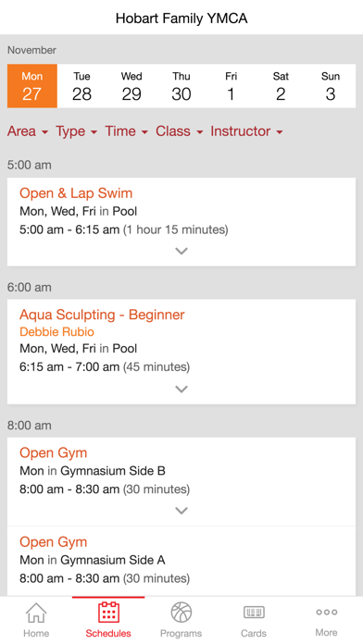Open the Instructor filter dropdown
The width and height of the screenshot is (363, 644).
[x=246, y=131]
